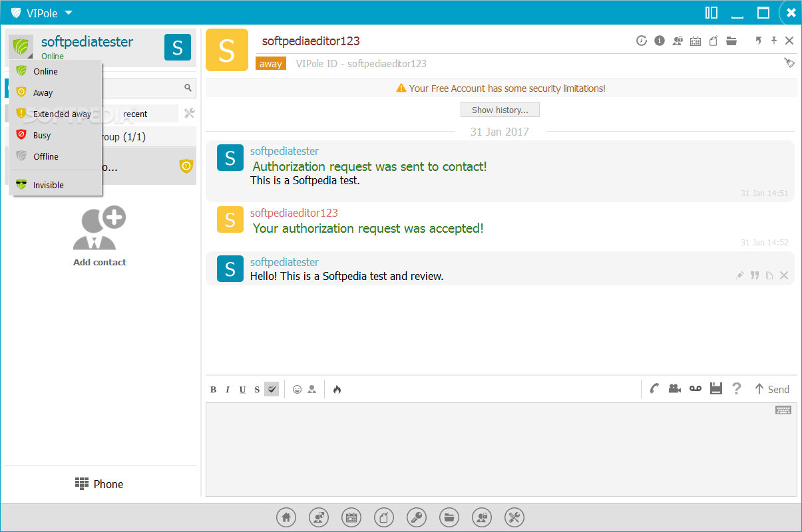Open the settings tools icon in bottom toolbar
Viewport: 802px width, 532px height.
(514, 517)
